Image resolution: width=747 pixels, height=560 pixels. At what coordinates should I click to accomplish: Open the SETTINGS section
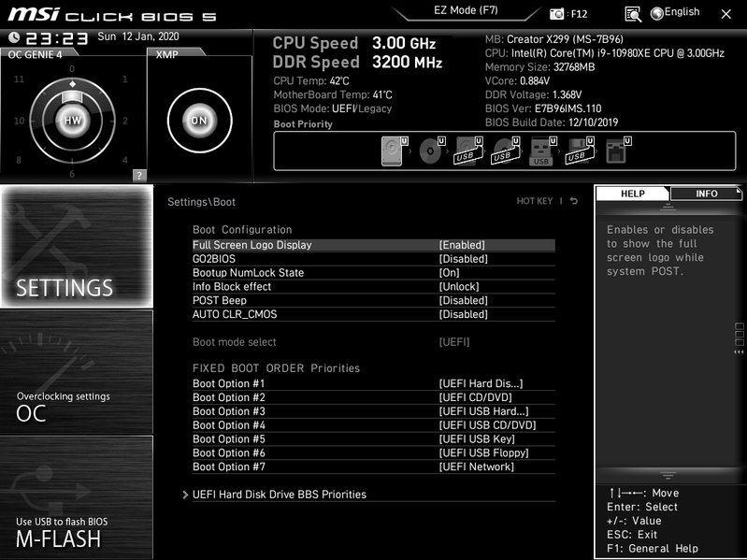(77, 246)
